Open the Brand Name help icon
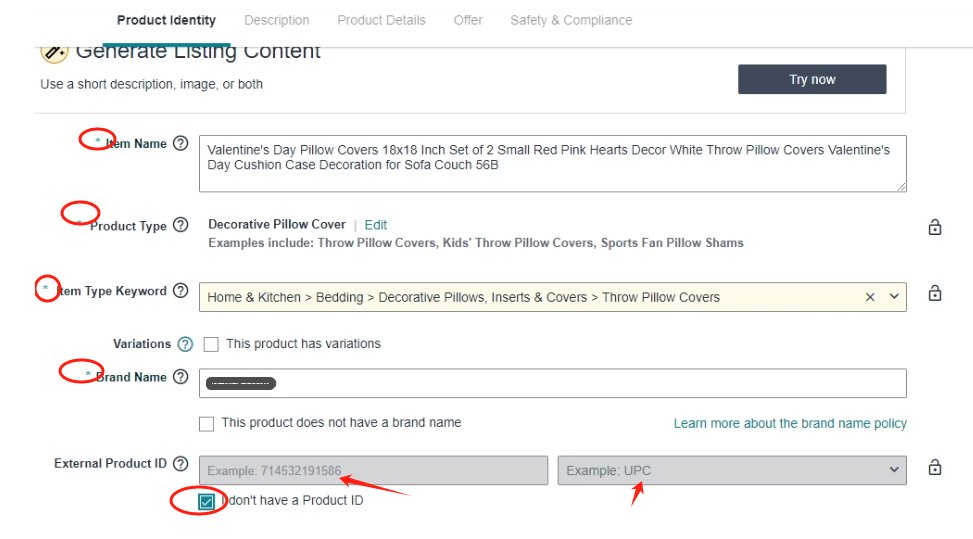The height and width of the screenshot is (539, 973). click(x=180, y=377)
